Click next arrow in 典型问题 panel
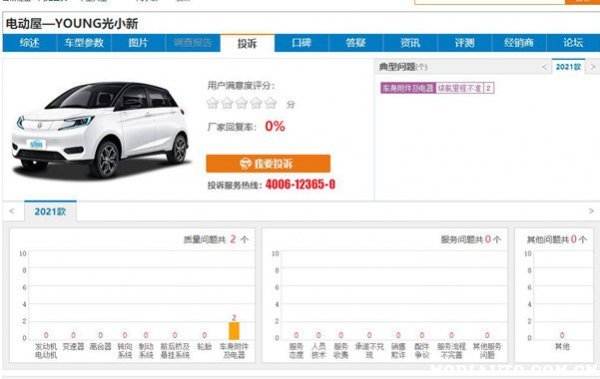 pos(593,67)
